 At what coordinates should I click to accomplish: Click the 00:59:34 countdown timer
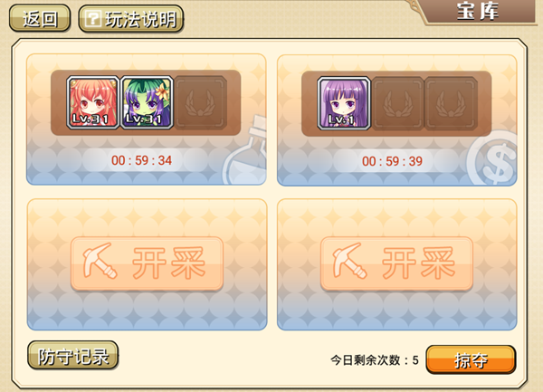tap(141, 160)
